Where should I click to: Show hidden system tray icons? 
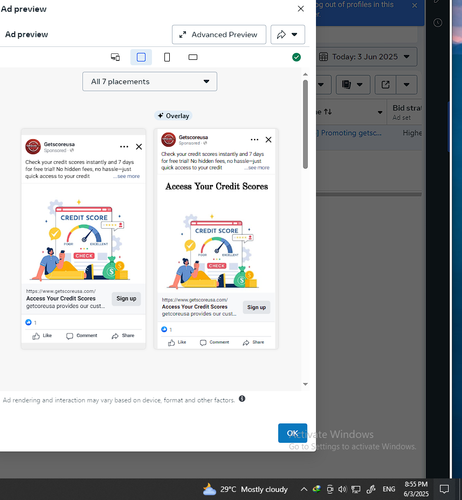point(304,489)
